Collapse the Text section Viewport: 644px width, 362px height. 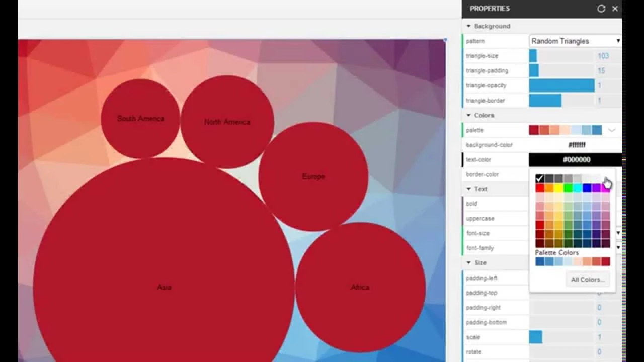[x=468, y=189]
